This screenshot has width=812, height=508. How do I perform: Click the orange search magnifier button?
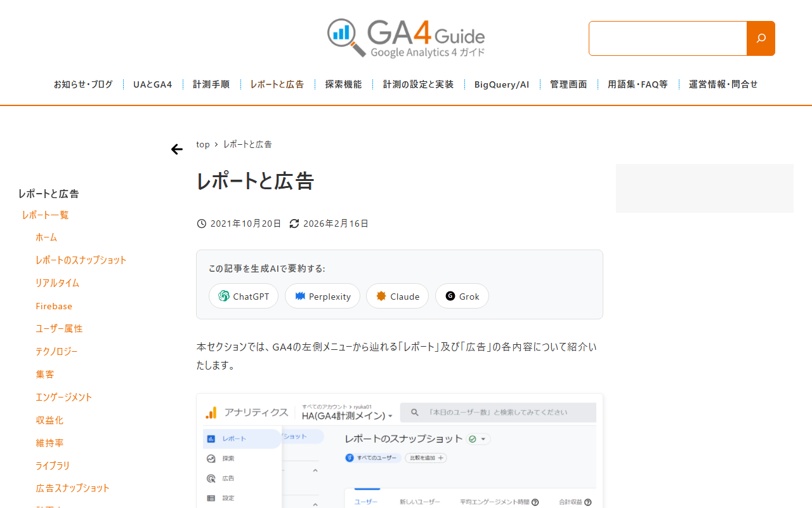[x=761, y=38]
